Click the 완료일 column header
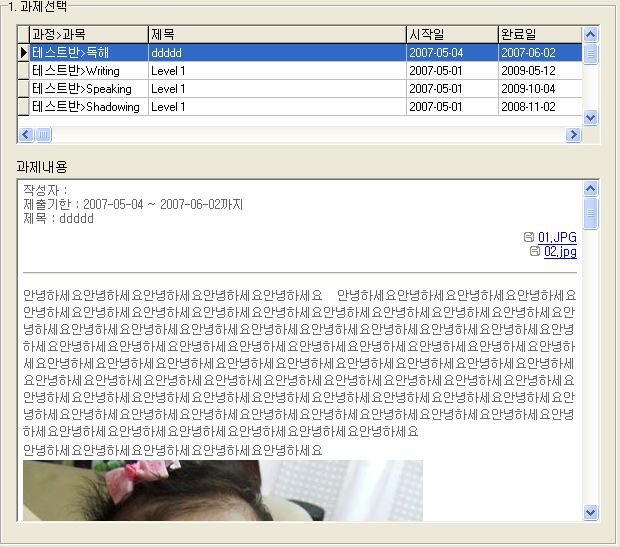The width and height of the screenshot is (620, 547). [539, 34]
